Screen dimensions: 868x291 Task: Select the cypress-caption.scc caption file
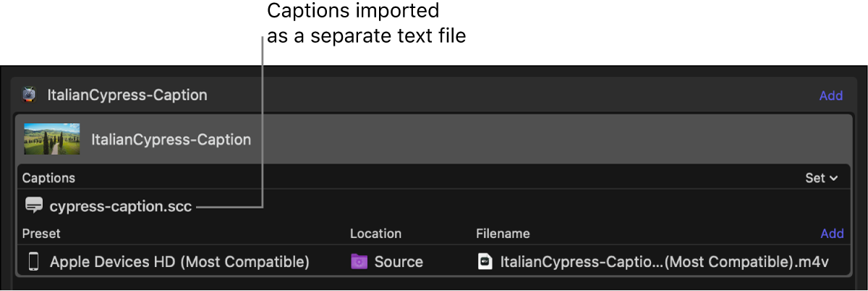point(120,206)
